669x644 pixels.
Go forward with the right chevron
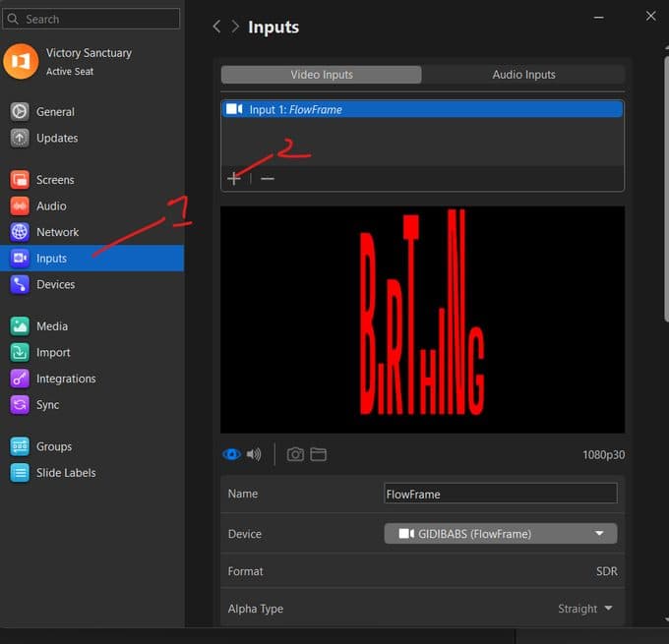(x=235, y=27)
